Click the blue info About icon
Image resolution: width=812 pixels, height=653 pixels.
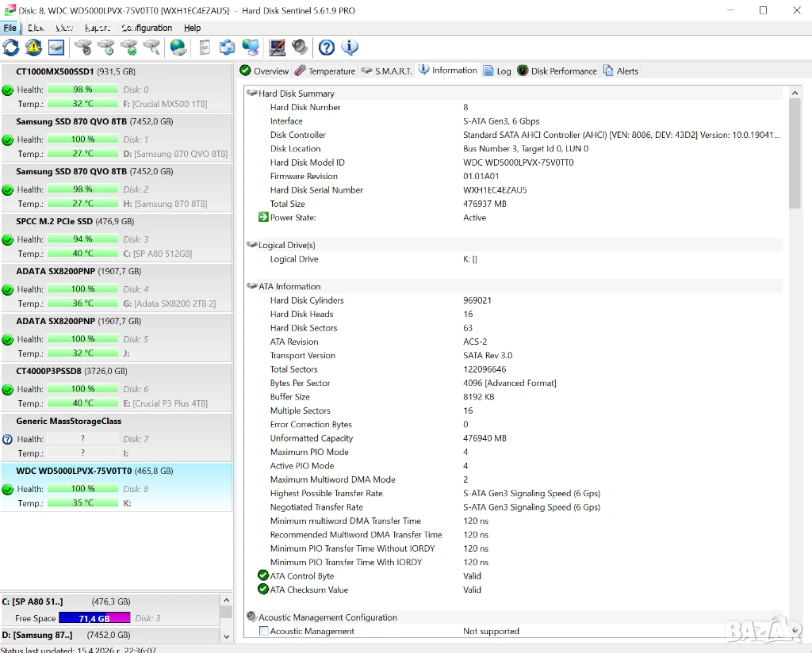349,48
